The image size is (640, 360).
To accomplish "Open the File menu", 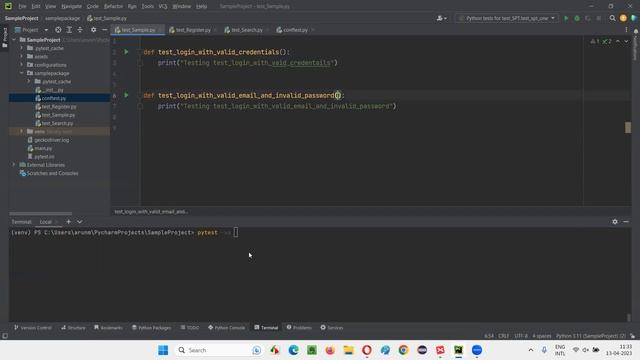I will click(22, 6).
